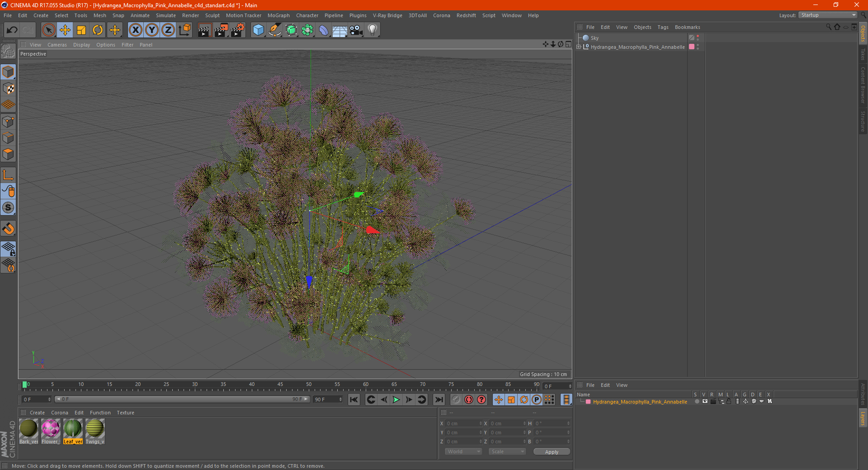Go to start of animation
This screenshot has height=470, width=868.
tap(354, 399)
